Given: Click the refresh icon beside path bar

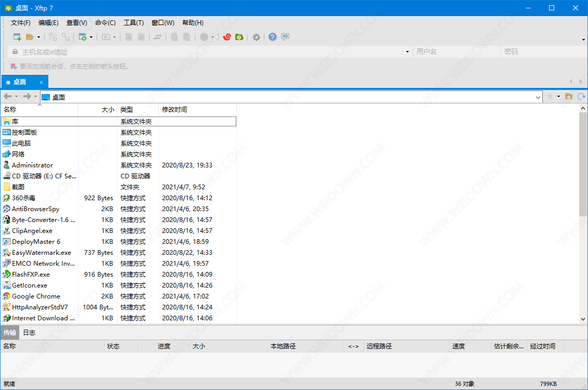Looking at the screenshot, I should pos(581,97).
